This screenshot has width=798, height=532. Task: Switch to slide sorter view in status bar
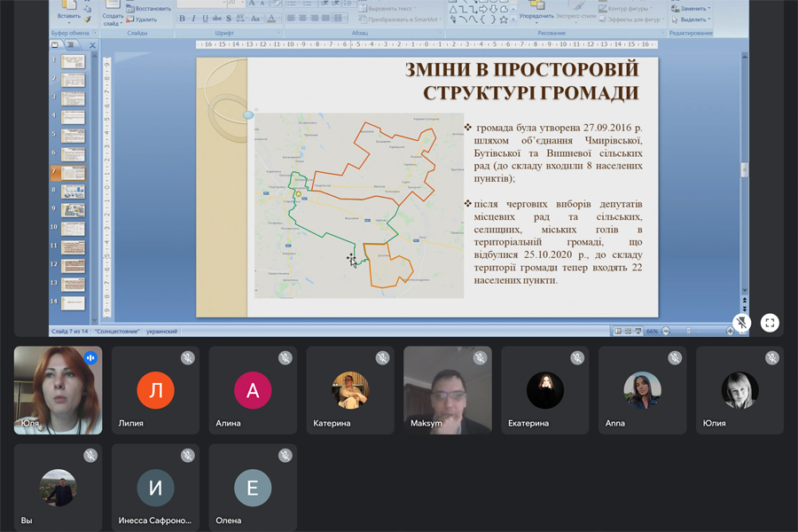(x=629, y=331)
